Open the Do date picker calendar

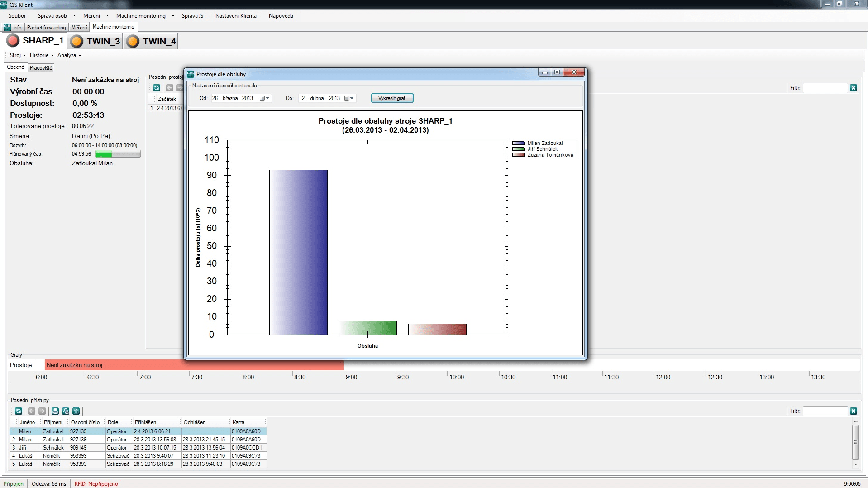point(349,98)
